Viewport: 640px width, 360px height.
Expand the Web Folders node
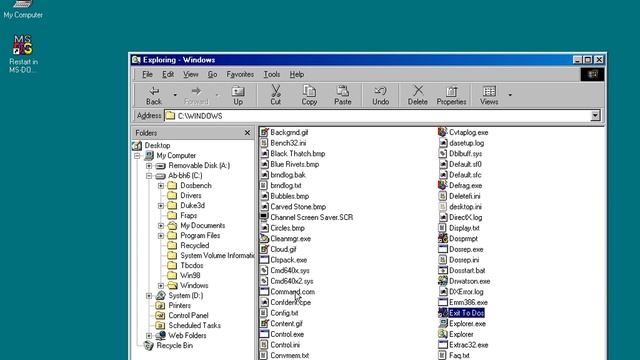[x=149, y=336]
